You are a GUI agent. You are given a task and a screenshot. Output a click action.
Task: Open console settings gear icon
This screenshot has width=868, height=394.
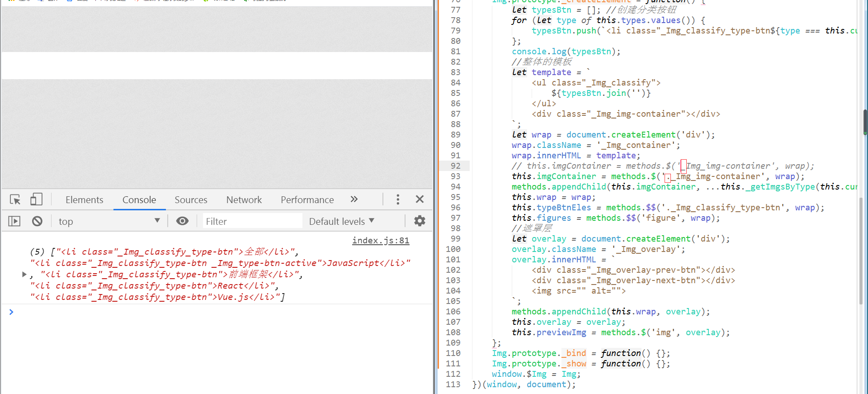[x=420, y=221]
